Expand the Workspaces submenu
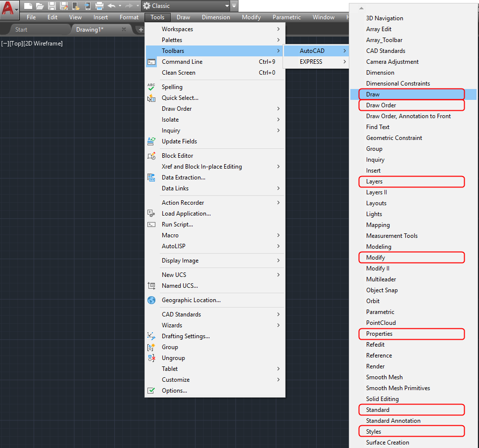The height and width of the screenshot is (448, 479). click(x=215, y=29)
